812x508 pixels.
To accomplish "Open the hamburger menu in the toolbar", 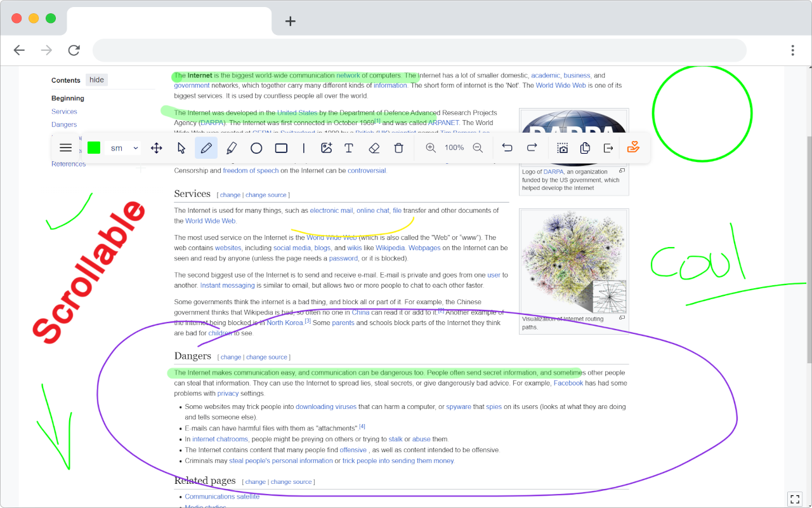I will click(65, 148).
